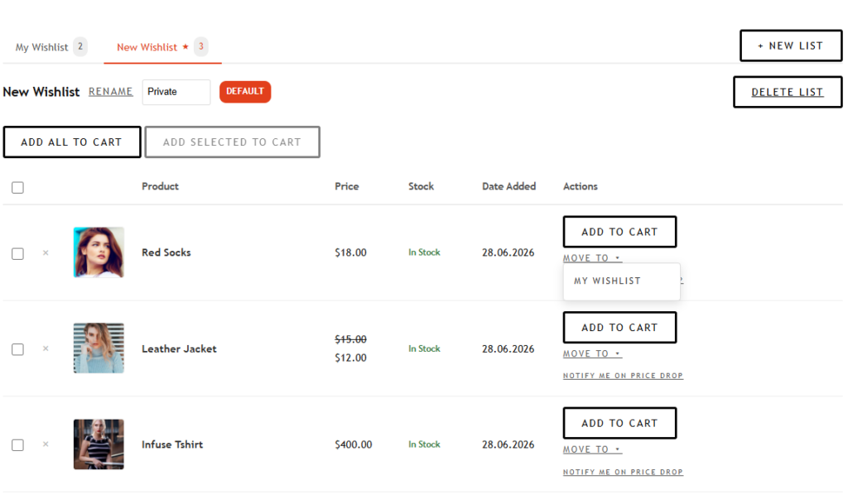848x504 pixels.
Task: Click the Default badge
Action: [x=245, y=91]
